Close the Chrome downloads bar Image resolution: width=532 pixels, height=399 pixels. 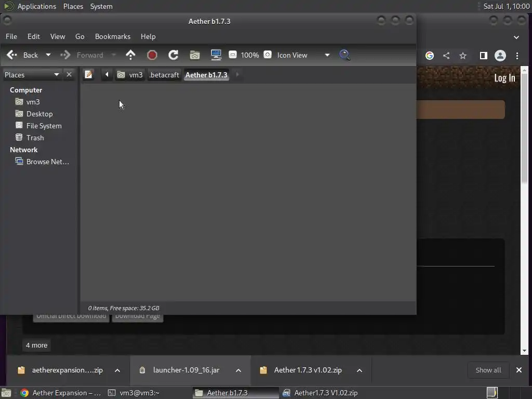tap(519, 370)
